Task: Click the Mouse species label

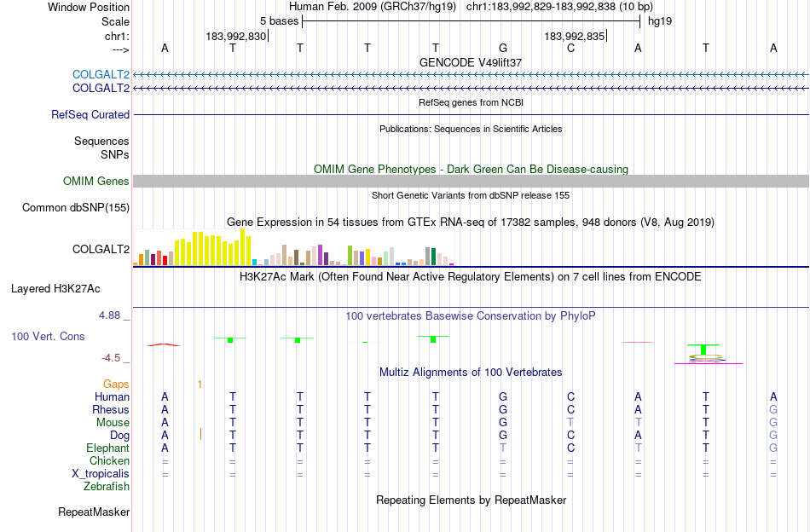Action: click(x=113, y=423)
